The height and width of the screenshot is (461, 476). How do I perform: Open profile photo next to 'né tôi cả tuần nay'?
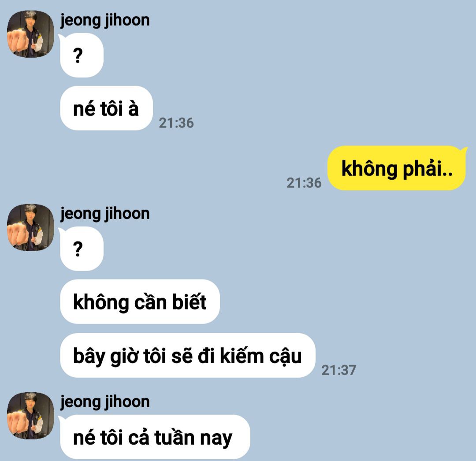pos(31,416)
